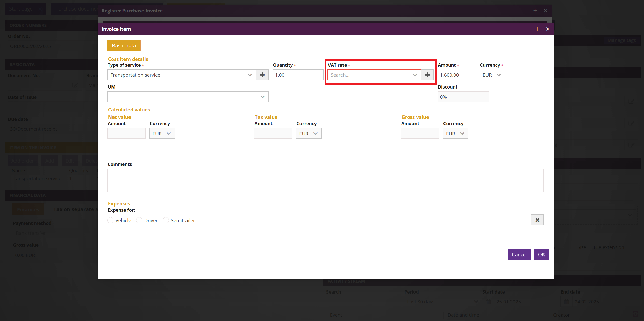Image resolution: width=644 pixels, height=321 pixels.
Task: Click the Quantity input field
Action: [298, 75]
